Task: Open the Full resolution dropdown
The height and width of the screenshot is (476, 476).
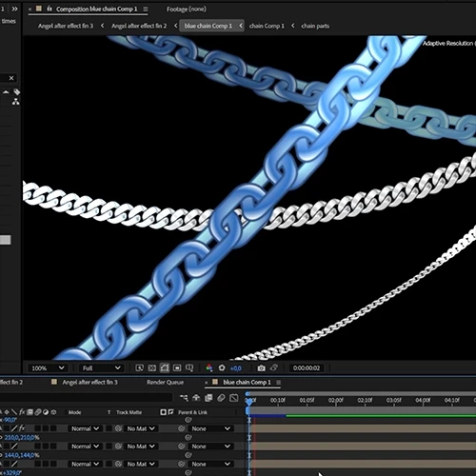Action: click(101, 368)
